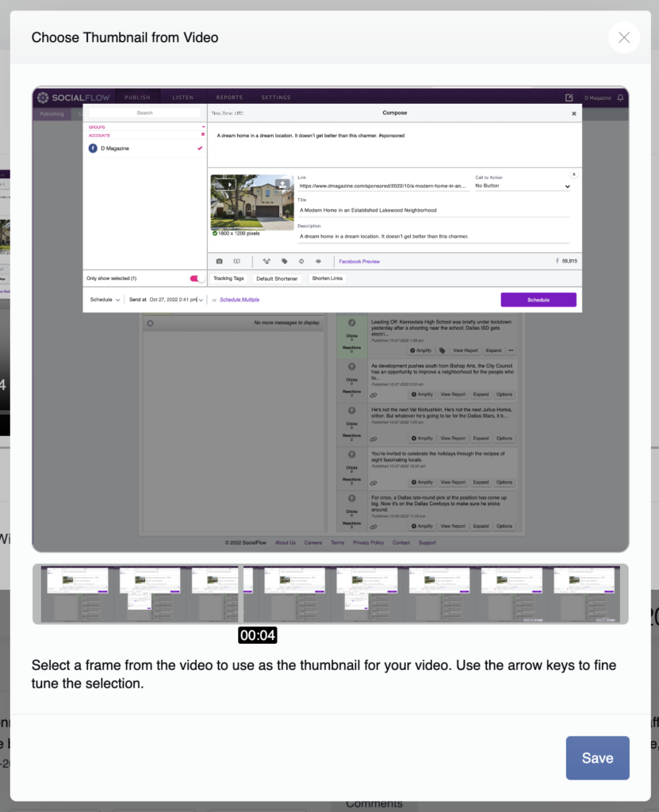Click the tag icon in compose toolbar
Screen dimensions: 659x812
tap(285, 262)
